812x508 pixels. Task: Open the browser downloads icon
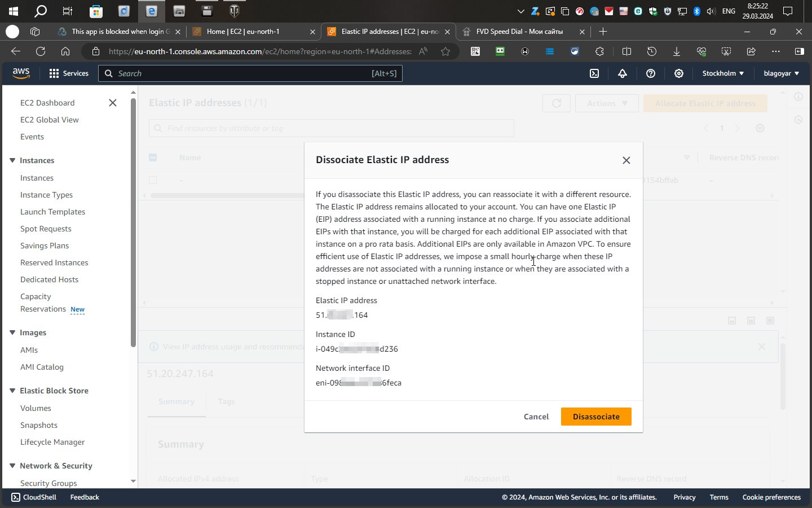tap(676, 51)
